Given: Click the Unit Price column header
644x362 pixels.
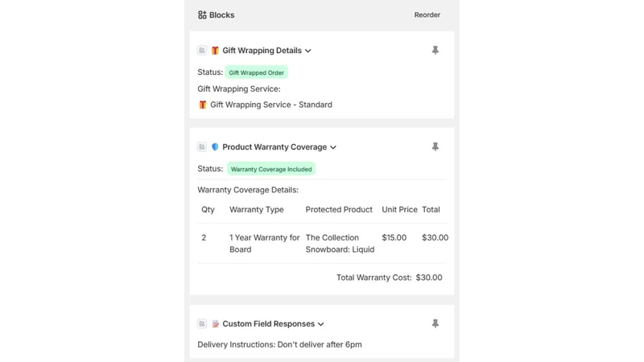Looking at the screenshot, I should pyautogui.click(x=399, y=209).
